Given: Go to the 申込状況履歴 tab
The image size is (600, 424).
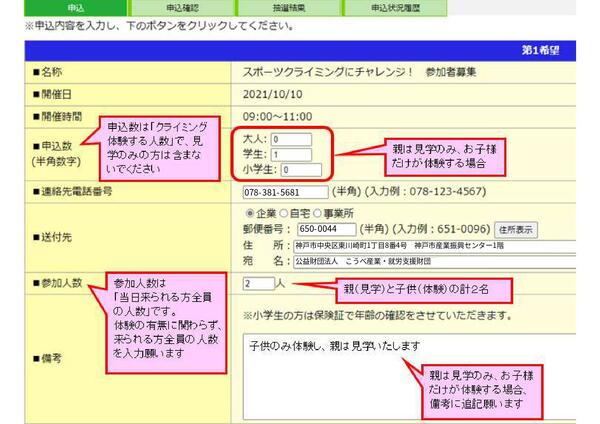Looking at the screenshot, I should pos(395,8).
